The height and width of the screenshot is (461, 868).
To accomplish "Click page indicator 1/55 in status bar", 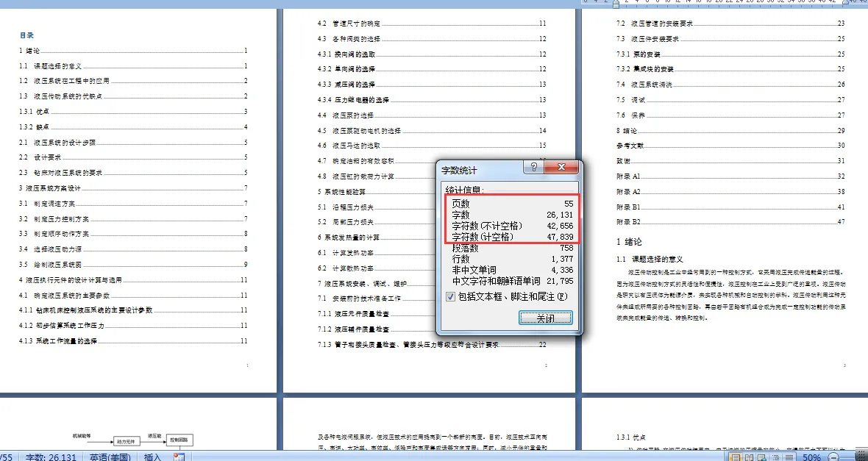I will 7,457.
